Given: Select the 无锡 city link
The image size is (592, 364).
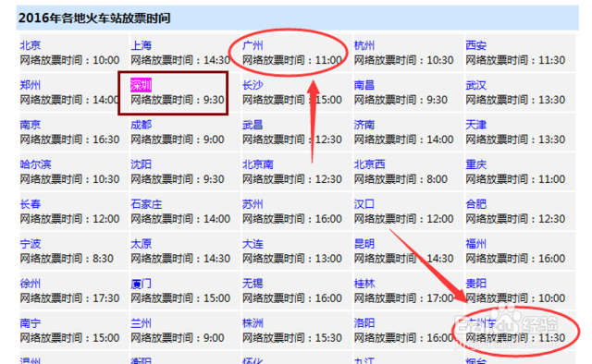Looking at the screenshot, I should [x=253, y=284].
